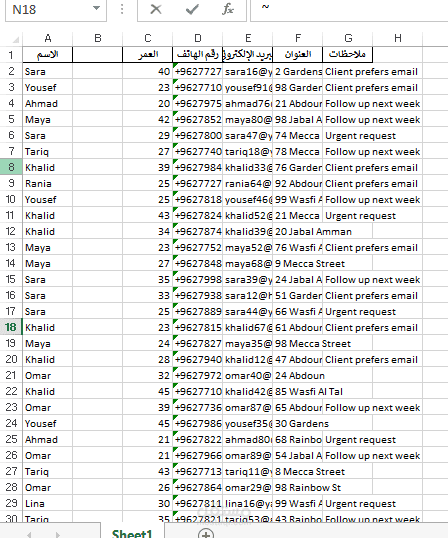Click the Cancel (X) formula bar icon
The height and width of the screenshot is (538, 448).
click(156, 10)
